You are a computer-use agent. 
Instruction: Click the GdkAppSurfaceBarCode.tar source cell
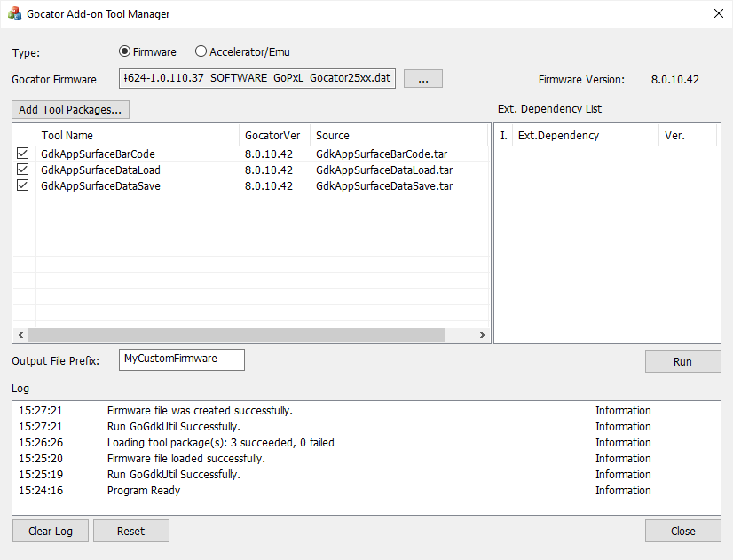(x=382, y=154)
